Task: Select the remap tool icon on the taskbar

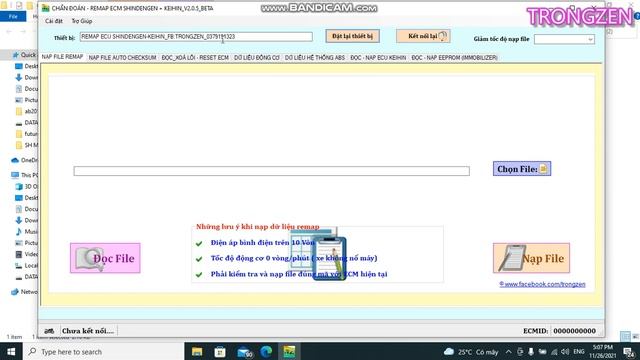Action: (x=289, y=351)
